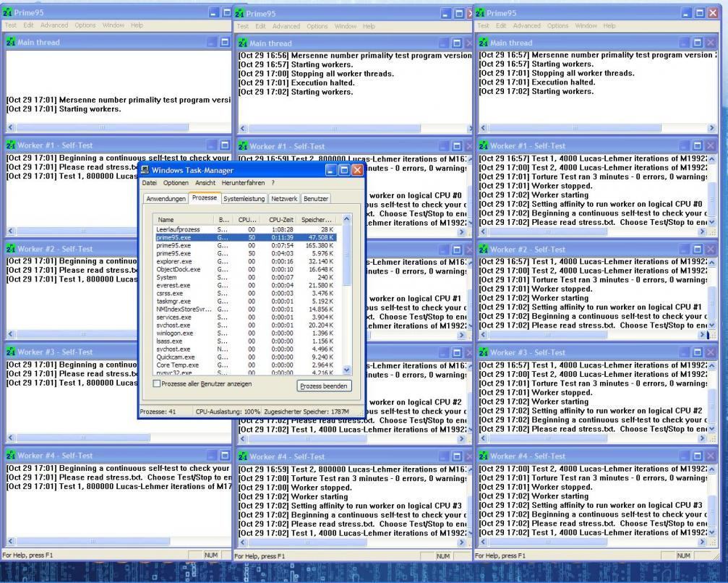Open the Herunterfahren menu in Task Manager

click(244, 183)
